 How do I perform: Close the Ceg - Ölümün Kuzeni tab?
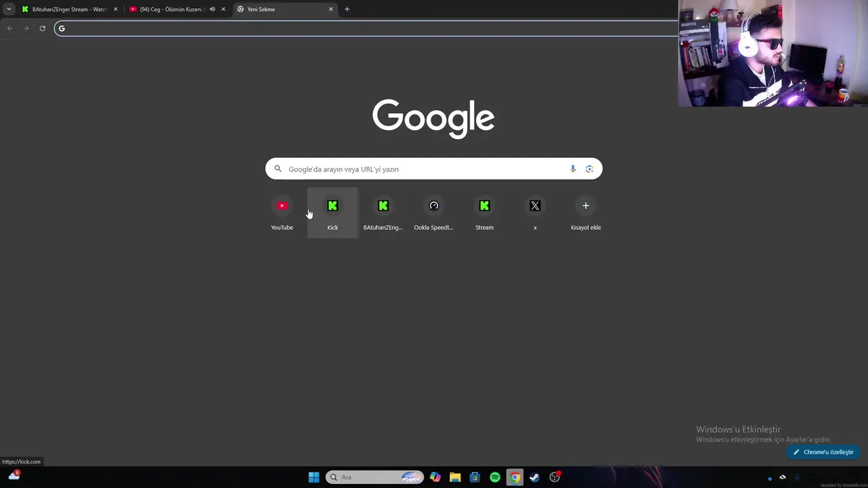pos(223,9)
